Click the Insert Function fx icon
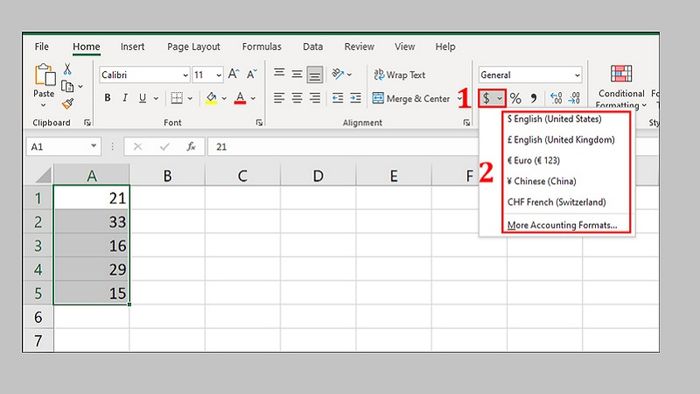 [191, 146]
